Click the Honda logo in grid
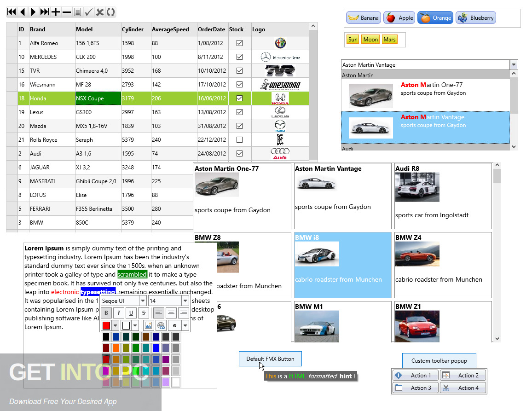The width and height of the screenshot is (532, 411). pyautogui.click(x=280, y=98)
